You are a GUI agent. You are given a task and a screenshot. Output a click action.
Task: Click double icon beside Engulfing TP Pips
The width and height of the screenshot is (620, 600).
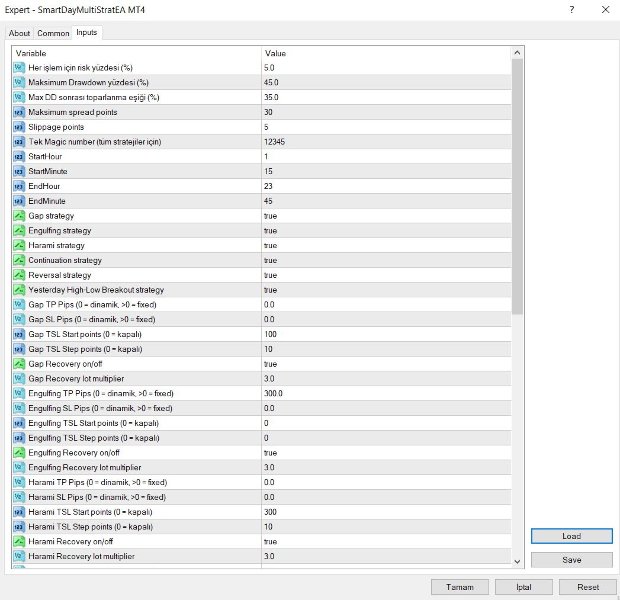(19, 394)
